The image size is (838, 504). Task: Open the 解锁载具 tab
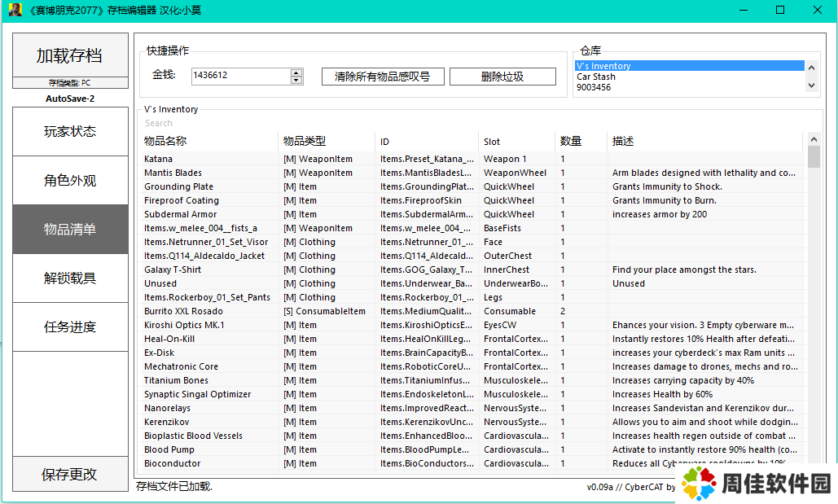70,278
